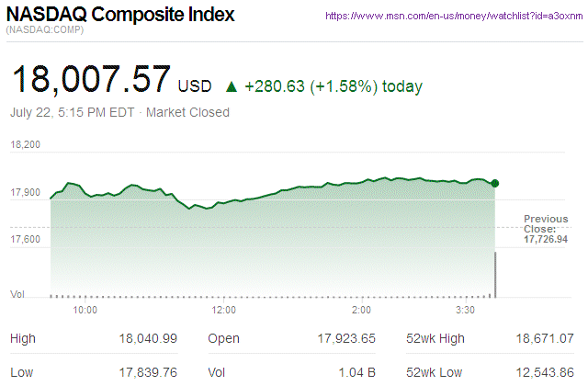Click the 10:00 time axis marker
The width and height of the screenshot is (588, 386).
[x=85, y=310]
